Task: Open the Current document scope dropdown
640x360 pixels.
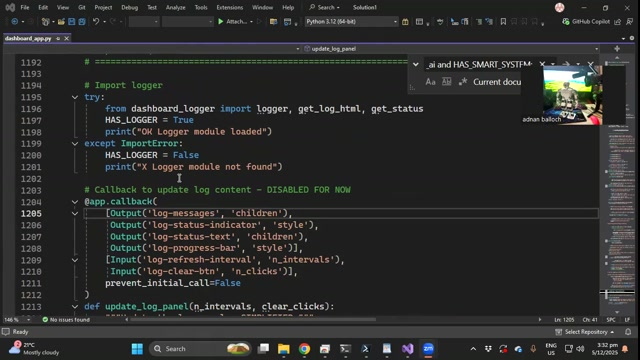Action: [x=496, y=82]
